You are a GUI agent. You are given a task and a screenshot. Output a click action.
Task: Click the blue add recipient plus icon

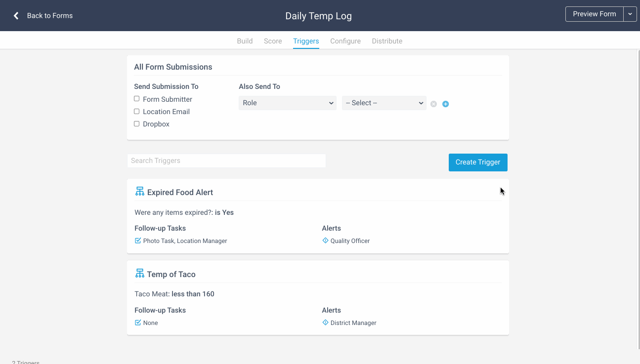pyautogui.click(x=445, y=104)
